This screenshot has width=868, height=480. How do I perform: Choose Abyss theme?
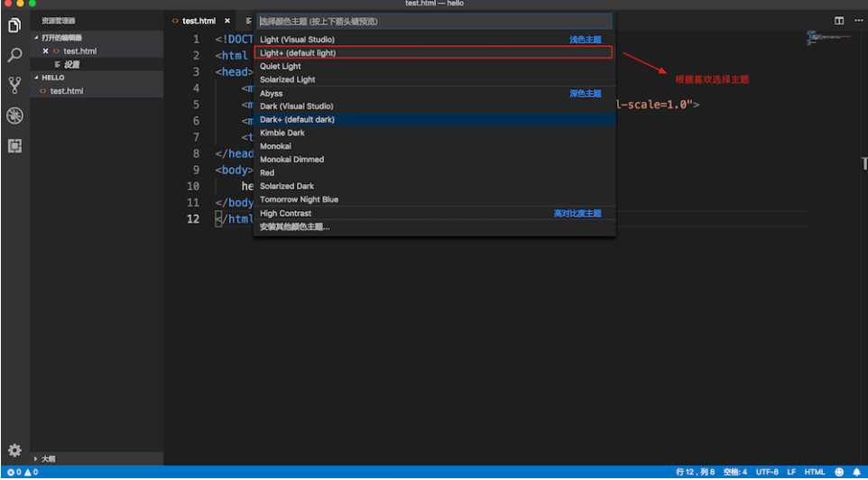click(x=435, y=94)
